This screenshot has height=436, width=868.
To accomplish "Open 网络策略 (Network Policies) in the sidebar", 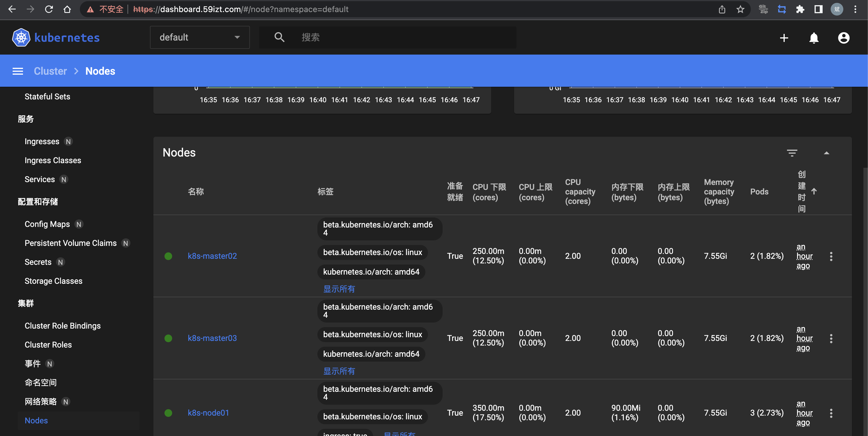I will tap(40, 402).
